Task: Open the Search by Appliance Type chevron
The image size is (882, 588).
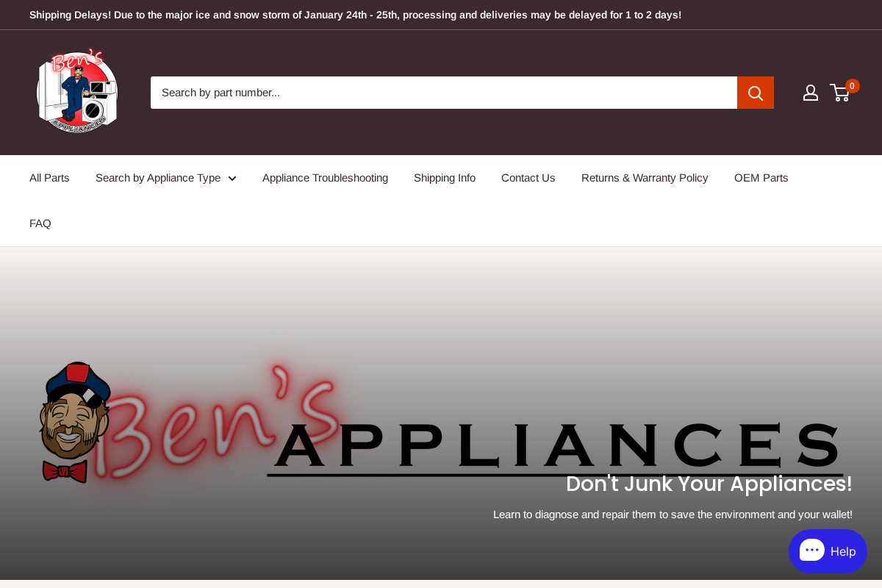Action: pos(232,178)
